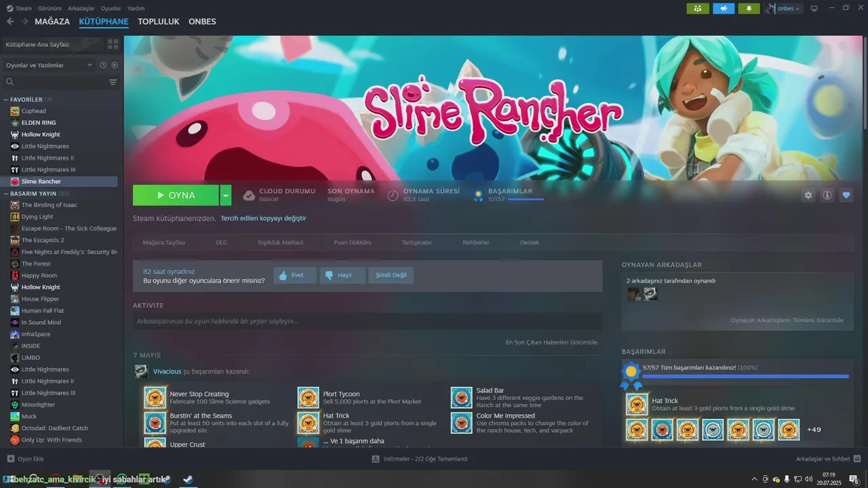Switch to the MAĞAZA tab
Viewport: 868px width, 488px height.
52,22
